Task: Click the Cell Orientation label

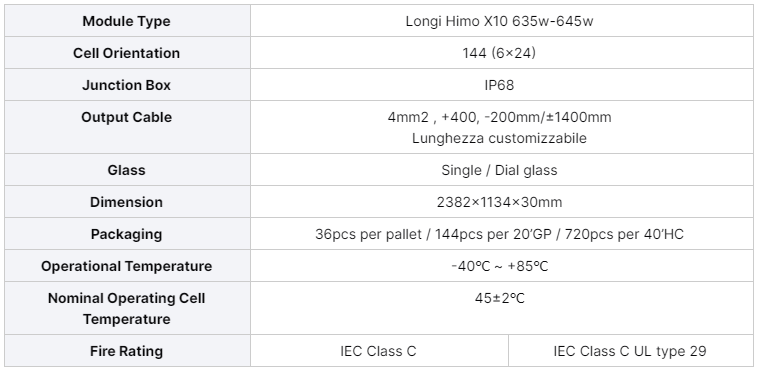Action: tap(126, 53)
